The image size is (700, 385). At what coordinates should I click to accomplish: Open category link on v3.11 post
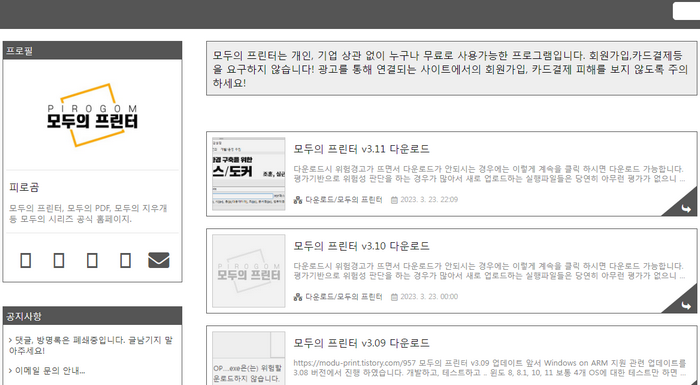tap(344, 200)
